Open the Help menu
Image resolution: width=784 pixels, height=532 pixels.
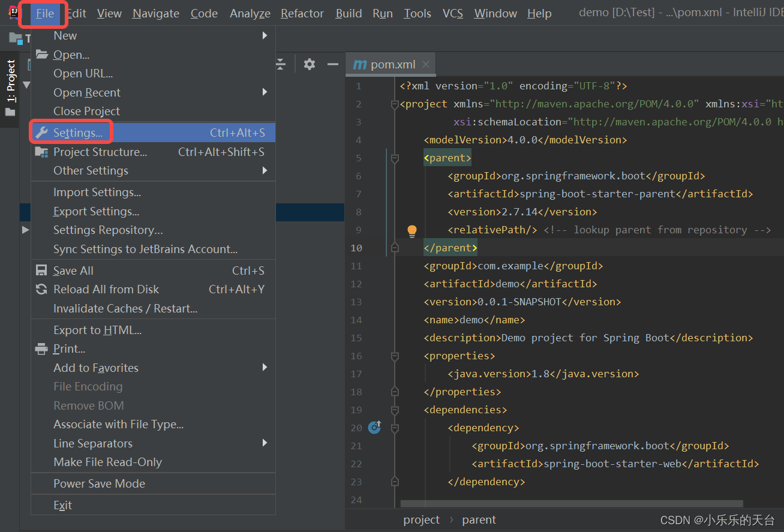point(539,13)
